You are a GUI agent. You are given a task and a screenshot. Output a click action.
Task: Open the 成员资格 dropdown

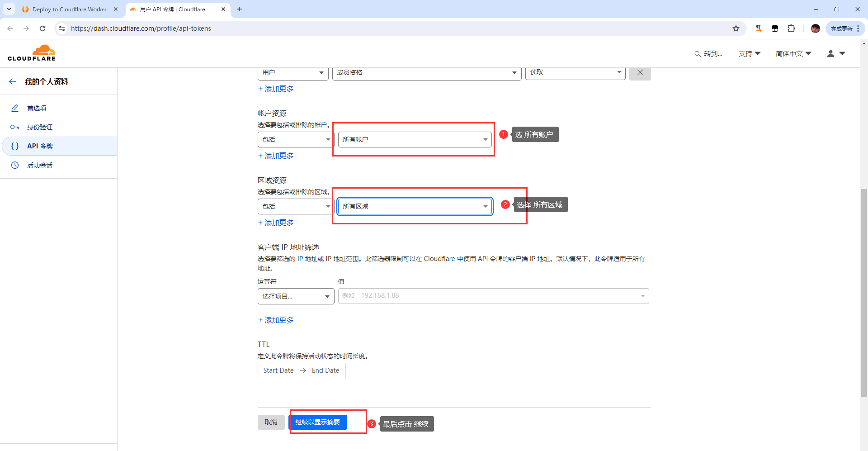click(x=427, y=72)
